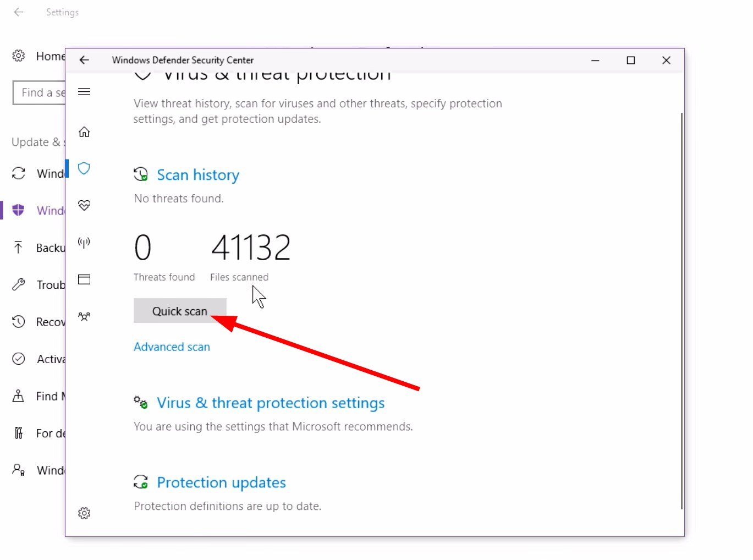
Task: Open the hamburger menu in Defender
Action: [84, 92]
